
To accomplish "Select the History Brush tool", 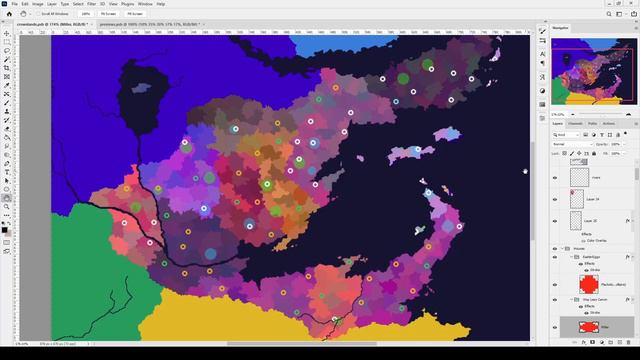I will [x=7, y=120].
